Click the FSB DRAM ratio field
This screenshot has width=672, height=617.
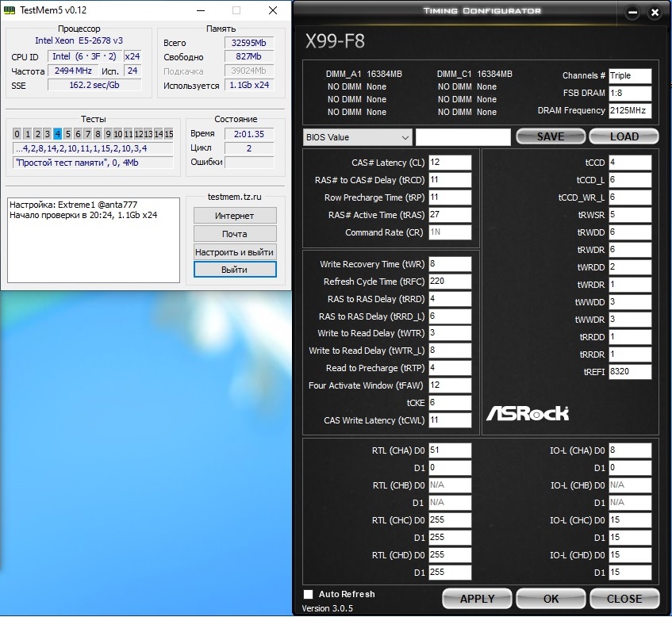630,93
